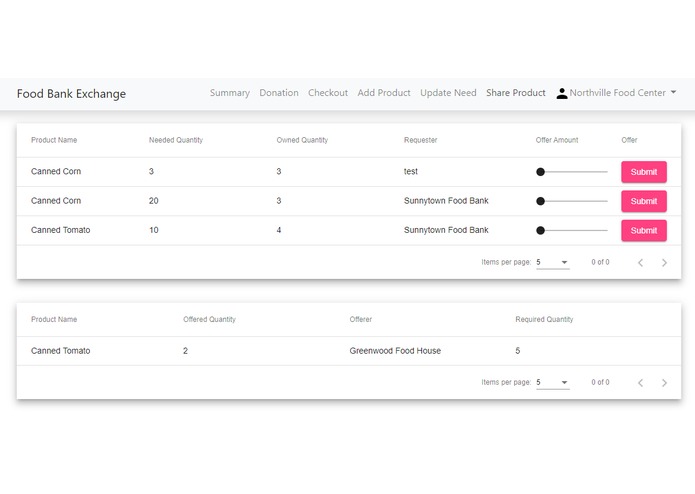Screen dimensions: 695x494
Task: Go to previous page in offers table
Action: [x=640, y=383]
